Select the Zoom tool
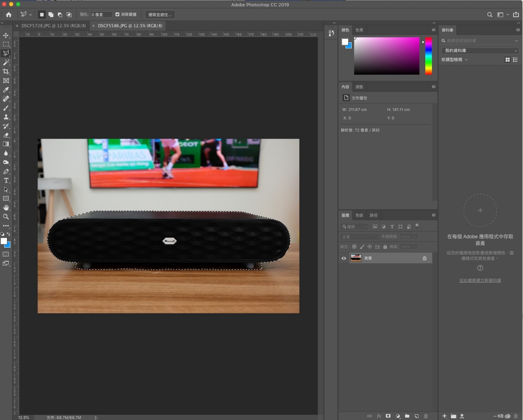The width and height of the screenshot is (523, 420). 6,216
